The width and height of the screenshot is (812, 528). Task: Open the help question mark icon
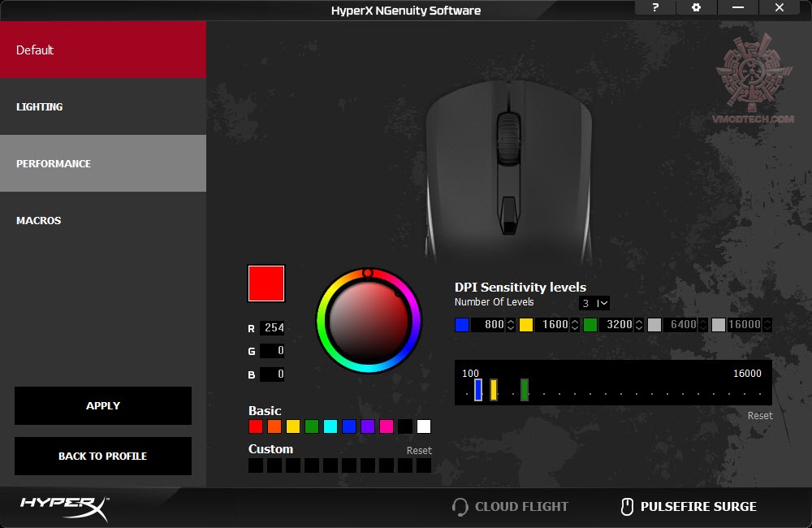[x=655, y=7]
